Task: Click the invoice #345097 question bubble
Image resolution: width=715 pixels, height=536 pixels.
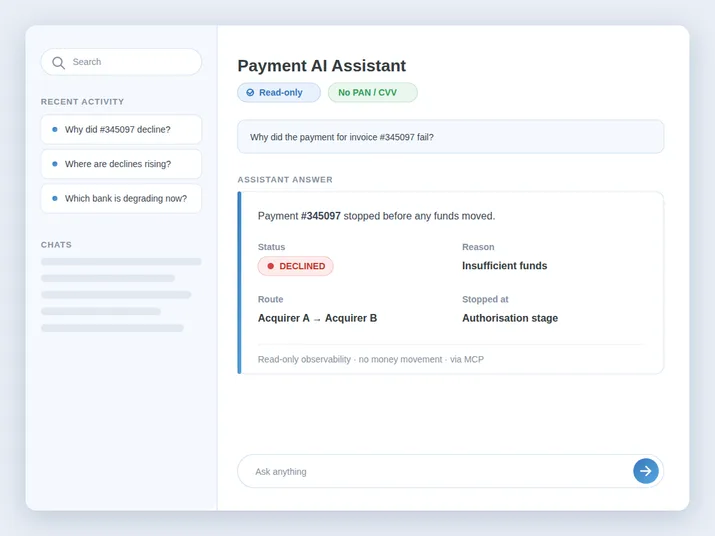Action: pyautogui.click(x=451, y=137)
